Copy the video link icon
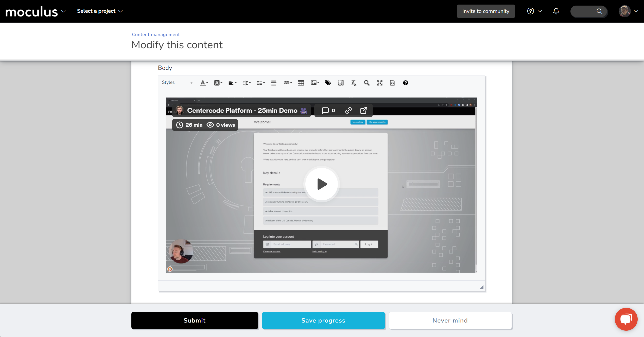 point(348,110)
